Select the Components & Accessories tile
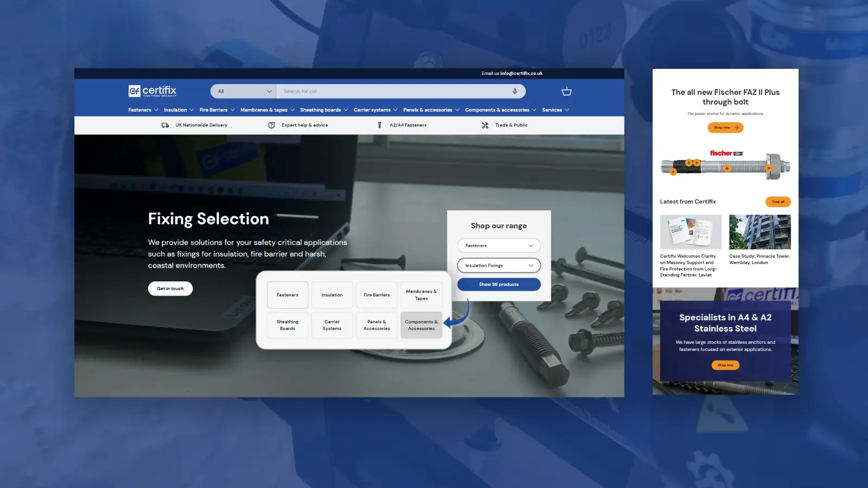Image resolution: width=868 pixels, height=488 pixels. pos(422,325)
